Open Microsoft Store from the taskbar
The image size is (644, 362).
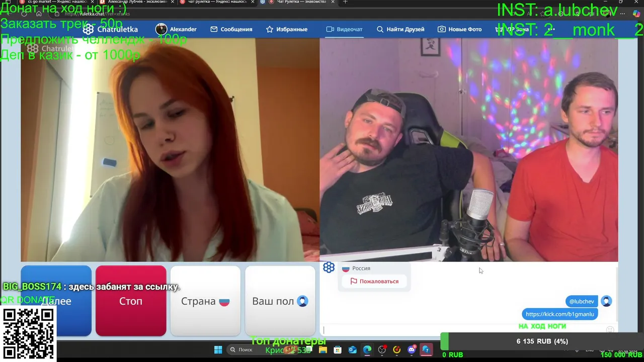coord(338,350)
